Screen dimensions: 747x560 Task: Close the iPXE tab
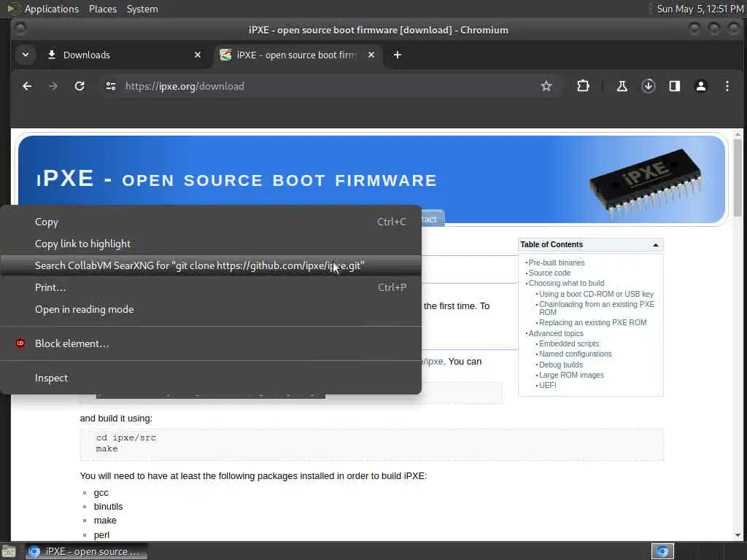[x=371, y=55]
